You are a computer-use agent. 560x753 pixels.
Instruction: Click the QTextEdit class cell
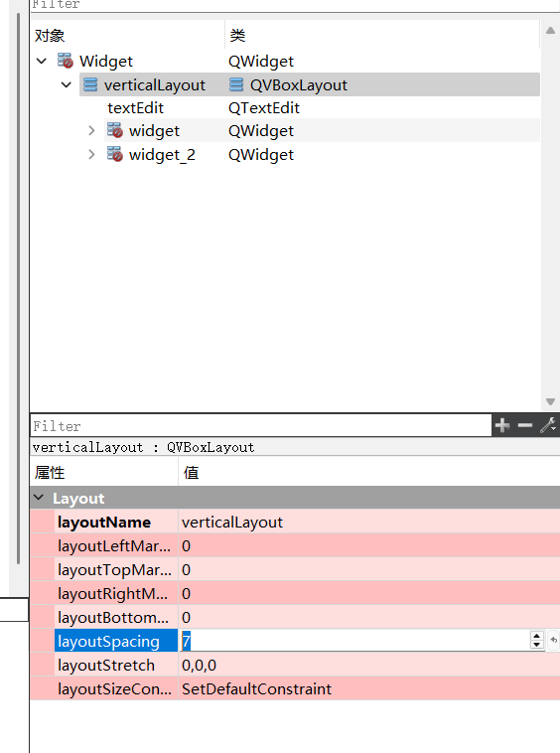point(264,108)
